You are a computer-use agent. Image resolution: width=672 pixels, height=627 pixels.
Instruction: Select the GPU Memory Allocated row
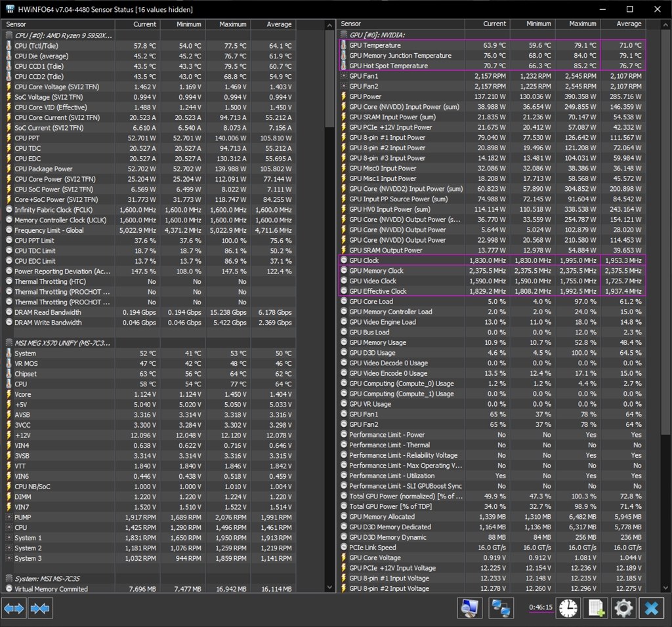pos(491,517)
